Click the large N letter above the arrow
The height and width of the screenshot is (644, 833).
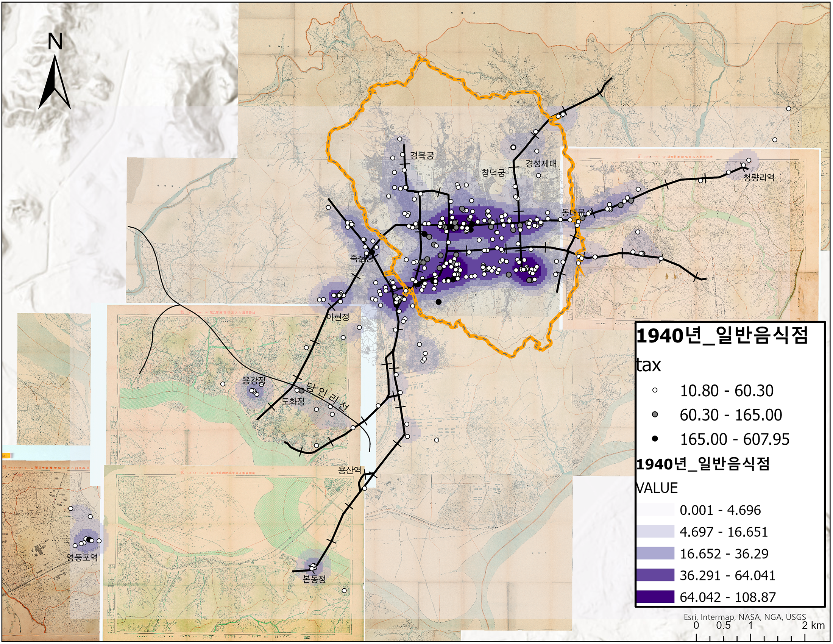click(55, 42)
